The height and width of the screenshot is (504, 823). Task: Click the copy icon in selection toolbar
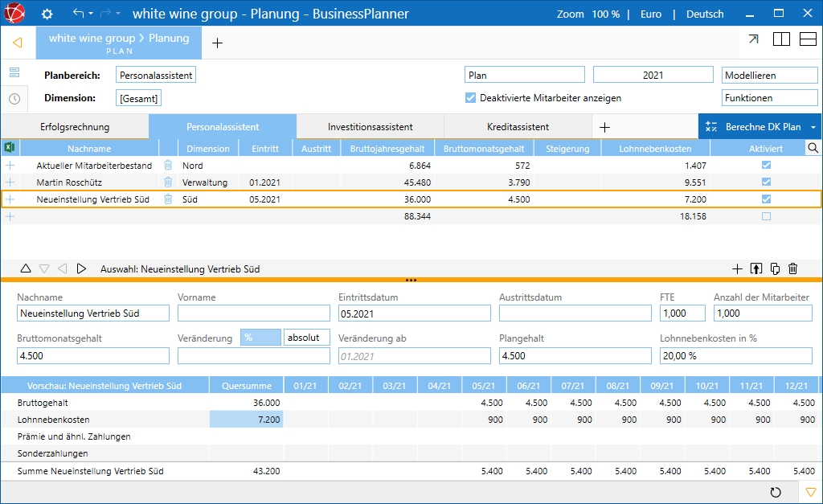click(x=775, y=269)
